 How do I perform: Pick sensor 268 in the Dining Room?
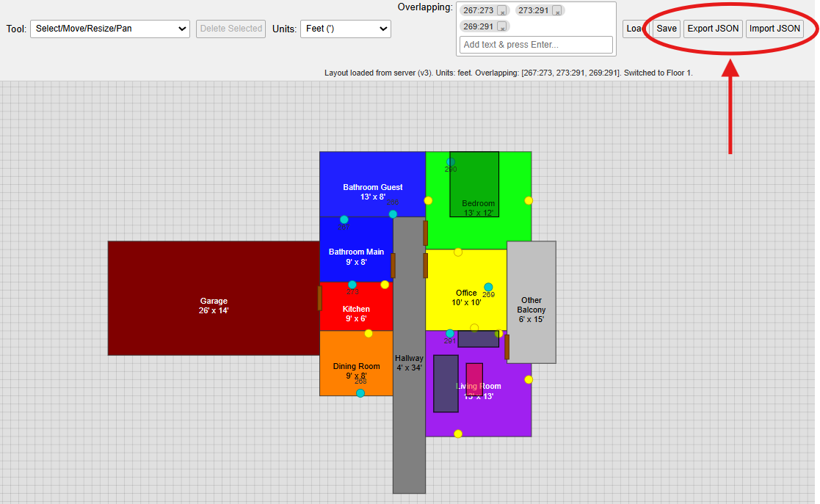tap(360, 393)
